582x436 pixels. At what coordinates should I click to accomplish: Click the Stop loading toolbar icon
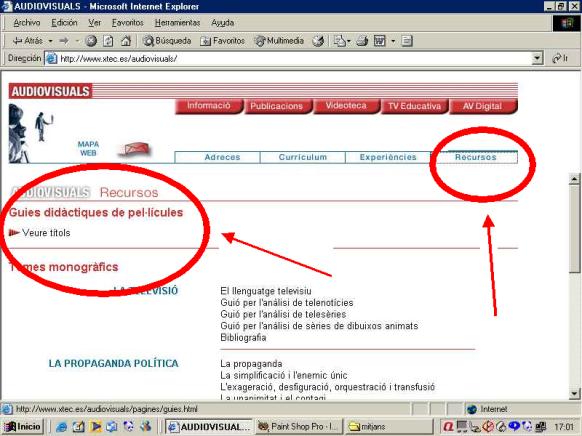(x=91, y=41)
